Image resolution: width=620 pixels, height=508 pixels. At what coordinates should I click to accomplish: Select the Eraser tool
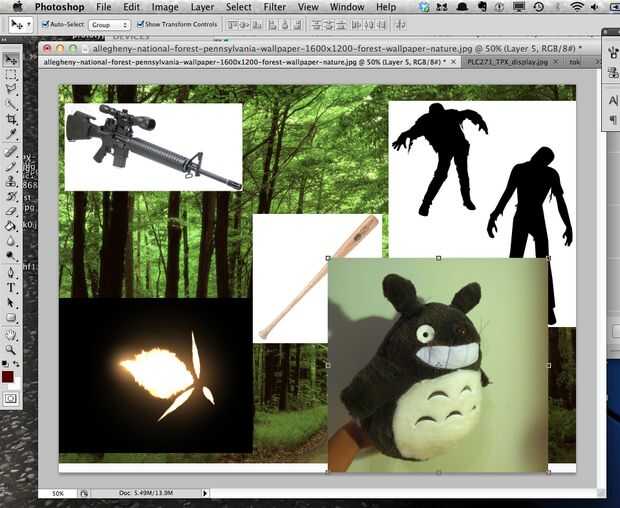pos(11,212)
